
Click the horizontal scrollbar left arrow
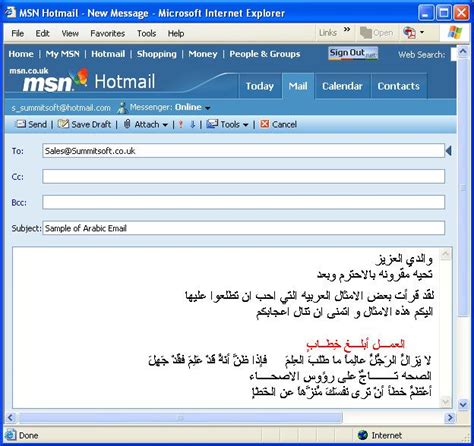[x=11, y=417]
